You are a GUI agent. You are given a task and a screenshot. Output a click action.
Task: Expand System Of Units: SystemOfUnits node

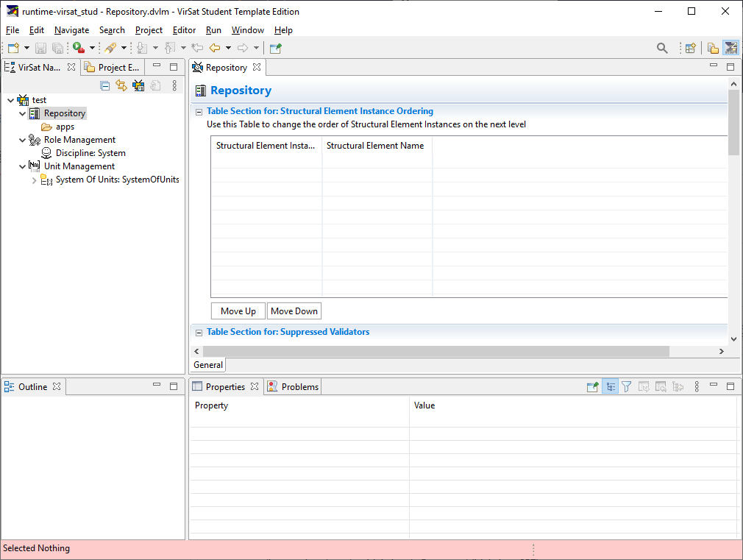(x=34, y=180)
